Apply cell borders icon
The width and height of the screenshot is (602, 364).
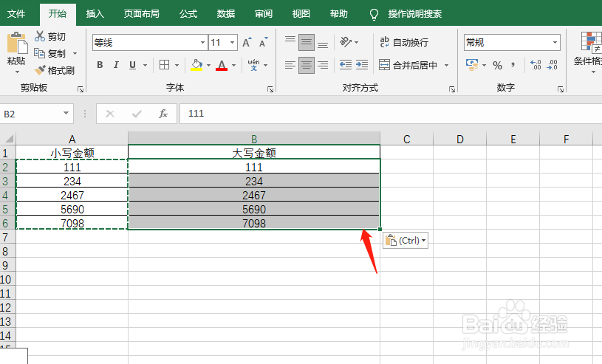164,65
